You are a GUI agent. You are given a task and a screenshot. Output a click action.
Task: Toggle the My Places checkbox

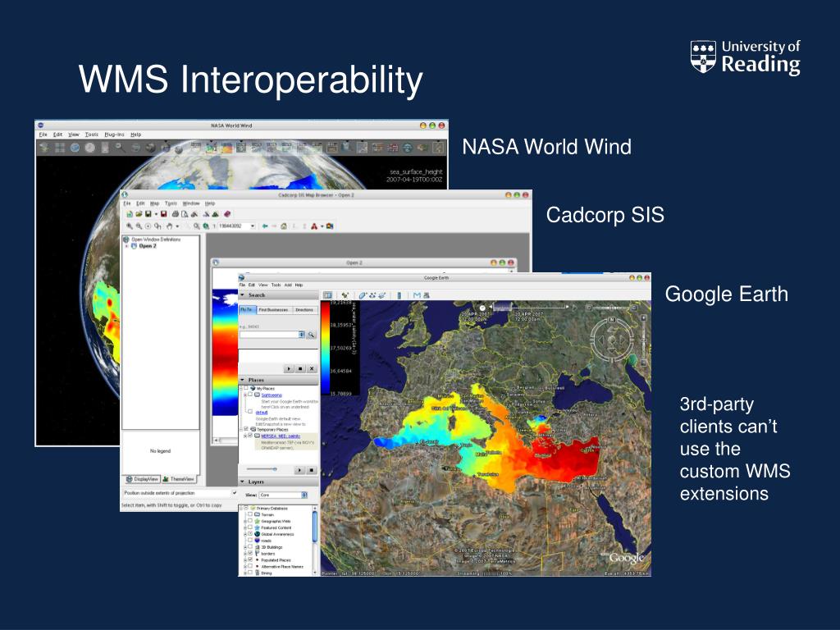tap(246, 388)
